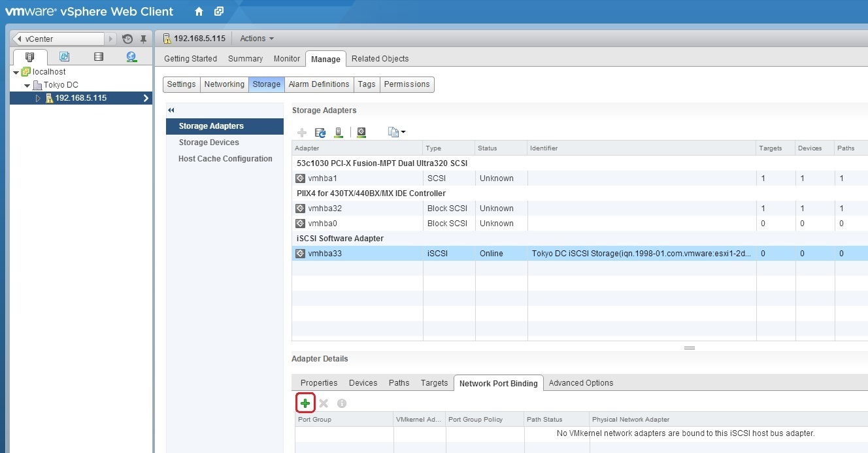
Task: Collapse the Manage side menu double-arrow
Action: click(x=171, y=110)
